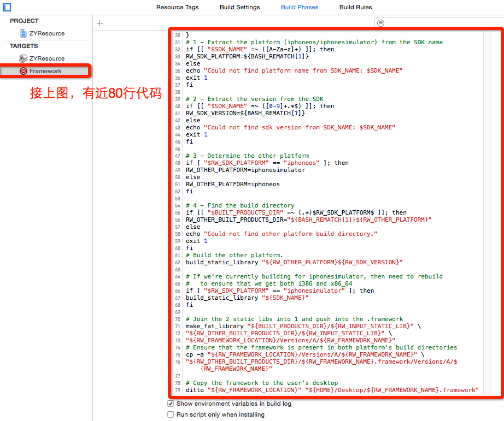Click the TARGETS section header
Image resolution: width=504 pixels, height=421 pixels.
coord(24,46)
